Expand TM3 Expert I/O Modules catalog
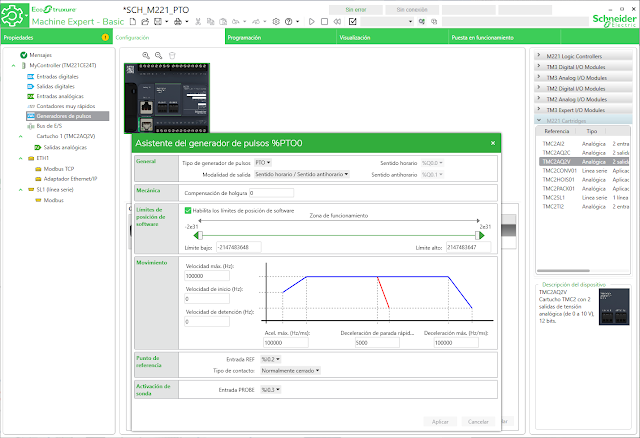 coord(583,110)
